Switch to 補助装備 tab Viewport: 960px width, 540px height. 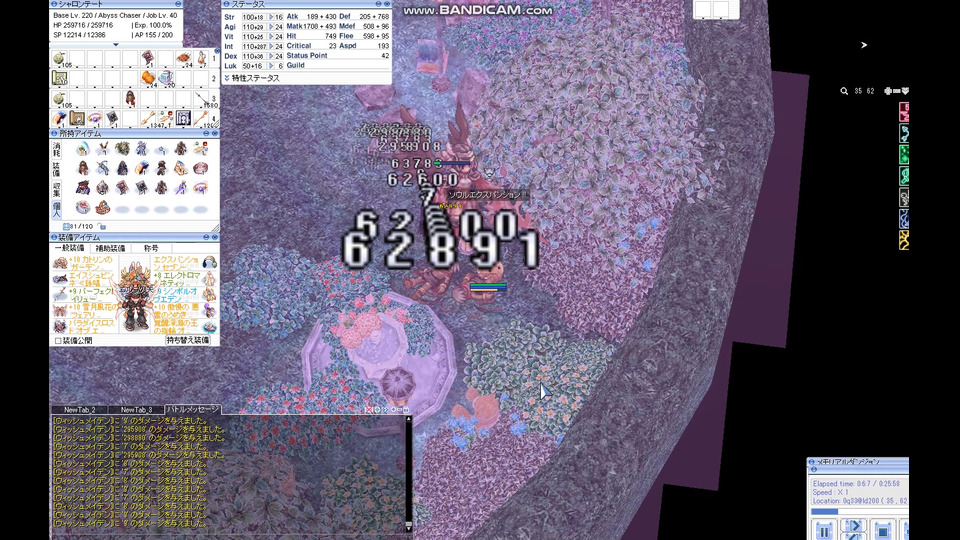pyautogui.click(x=110, y=248)
